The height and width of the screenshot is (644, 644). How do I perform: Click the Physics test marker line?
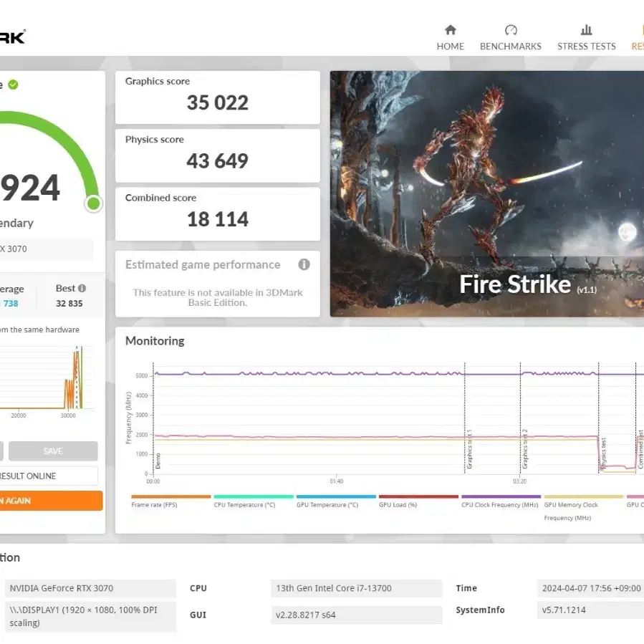pos(599,418)
